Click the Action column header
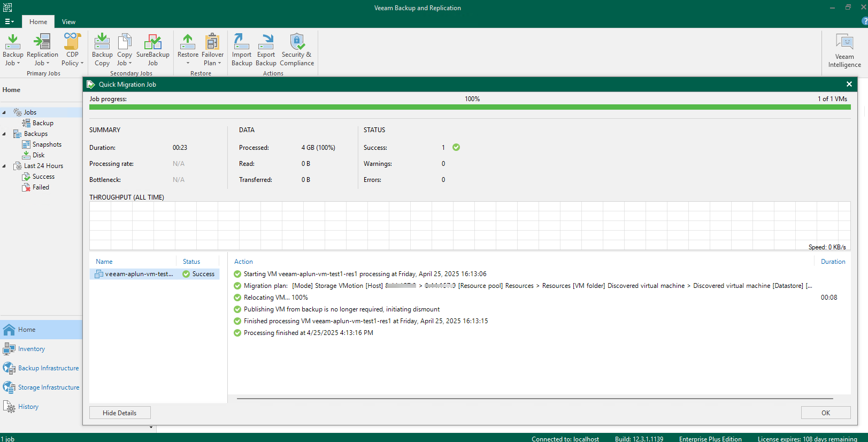868x442 pixels. 243,262
